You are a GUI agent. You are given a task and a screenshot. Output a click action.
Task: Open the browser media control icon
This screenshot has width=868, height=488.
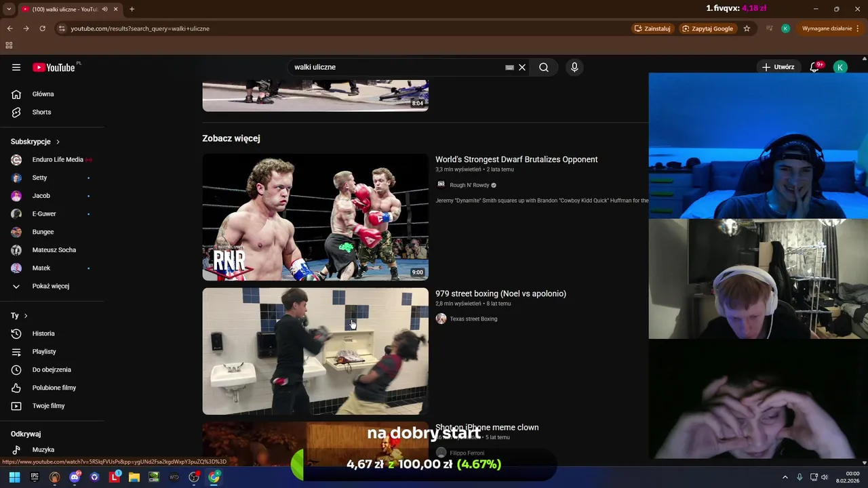[769, 28]
